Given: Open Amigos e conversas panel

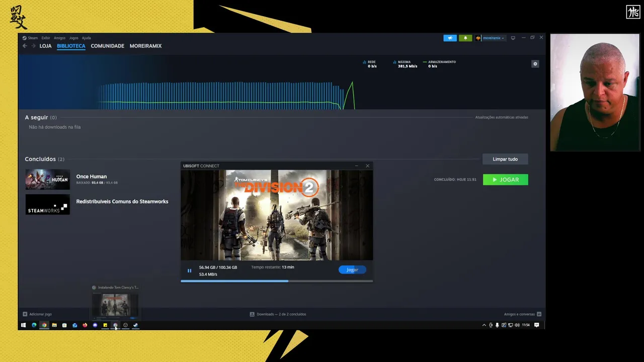Looking at the screenshot, I should (523, 314).
